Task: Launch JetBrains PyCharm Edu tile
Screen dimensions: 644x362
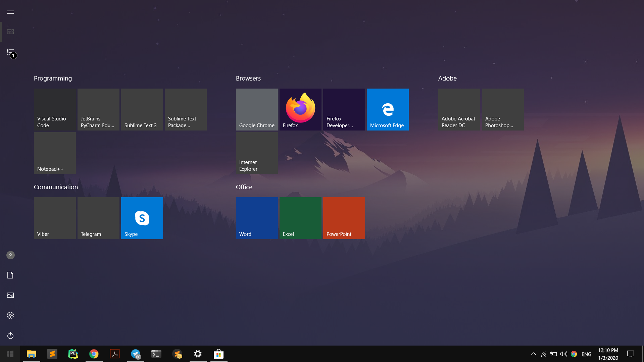Action: tap(98, 109)
